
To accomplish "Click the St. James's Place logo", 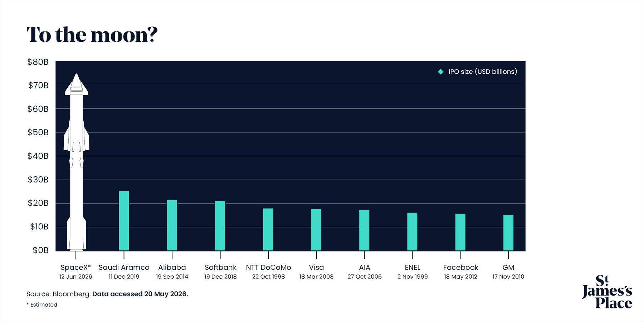I will click(x=607, y=292).
